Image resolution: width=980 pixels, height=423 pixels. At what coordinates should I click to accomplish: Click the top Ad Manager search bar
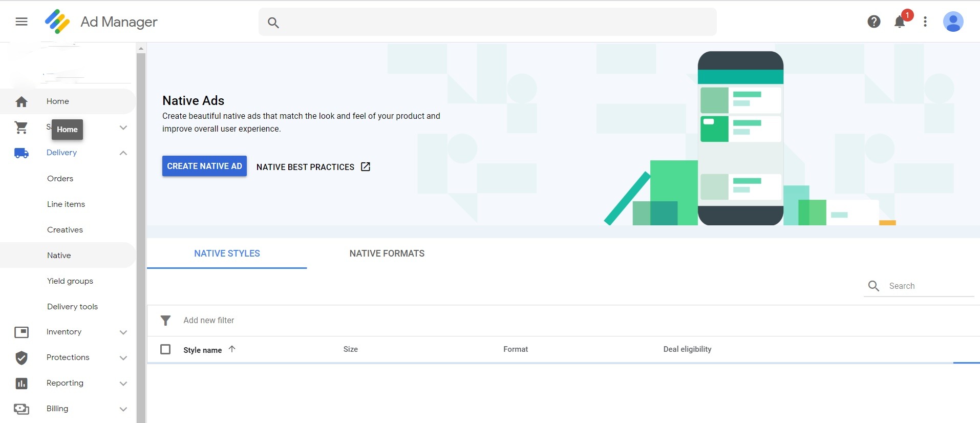pos(487,22)
